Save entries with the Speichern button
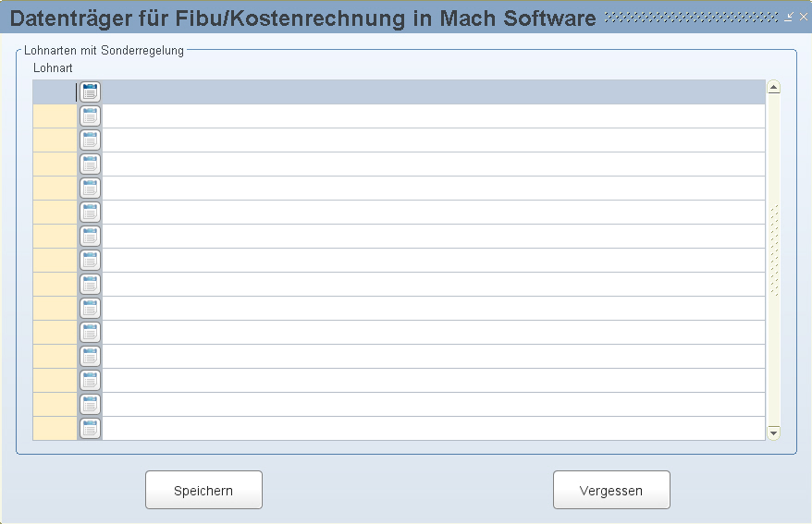This screenshot has height=524, width=812. (x=203, y=490)
